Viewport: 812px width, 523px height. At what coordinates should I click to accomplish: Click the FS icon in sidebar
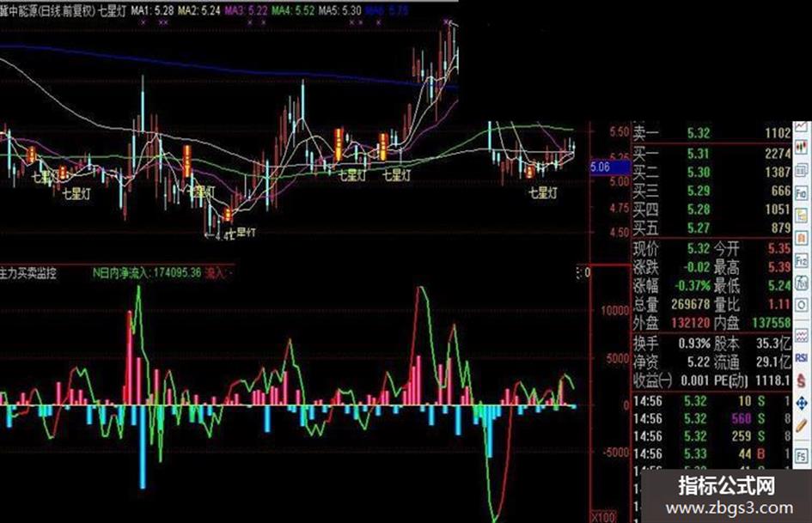tap(801, 456)
